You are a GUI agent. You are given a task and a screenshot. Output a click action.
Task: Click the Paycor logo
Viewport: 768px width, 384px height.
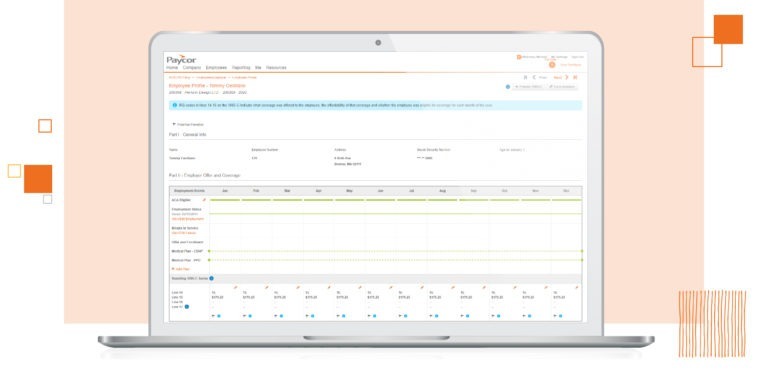181,59
